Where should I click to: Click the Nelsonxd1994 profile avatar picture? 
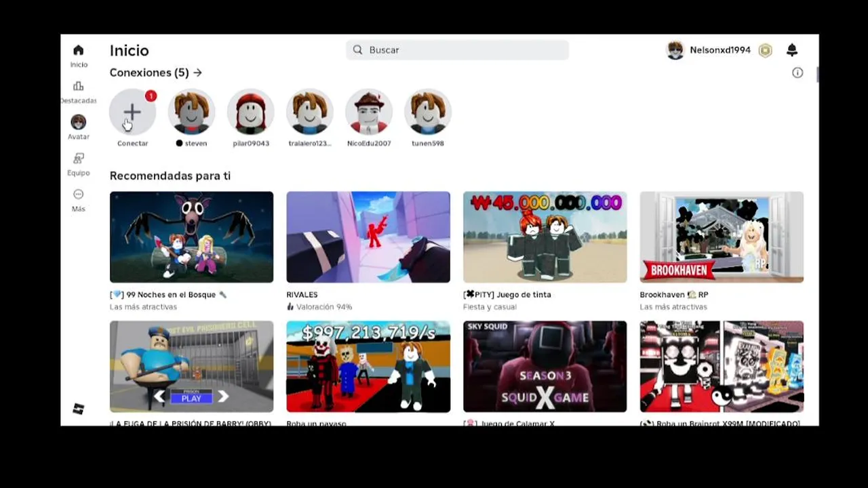pos(675,50)
